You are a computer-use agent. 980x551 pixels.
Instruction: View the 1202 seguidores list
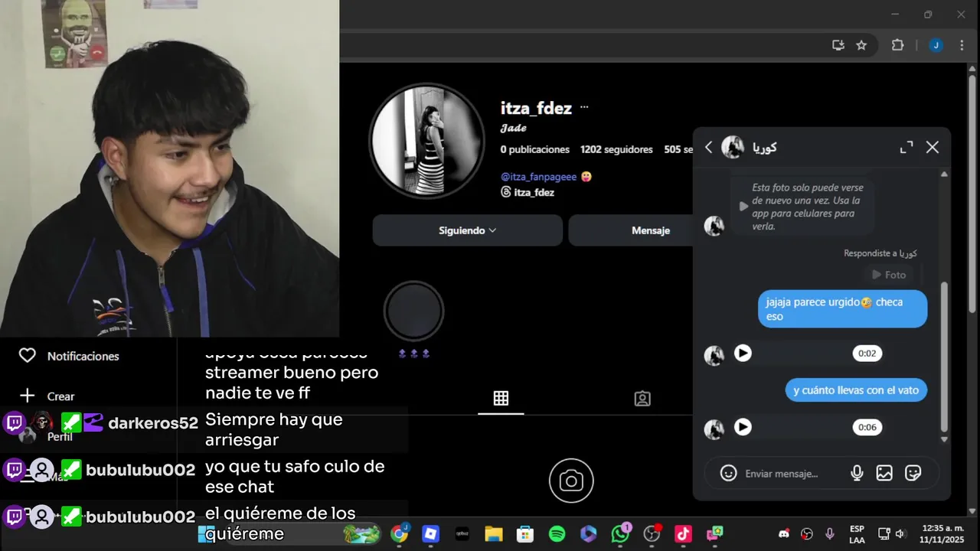[616, 149]
